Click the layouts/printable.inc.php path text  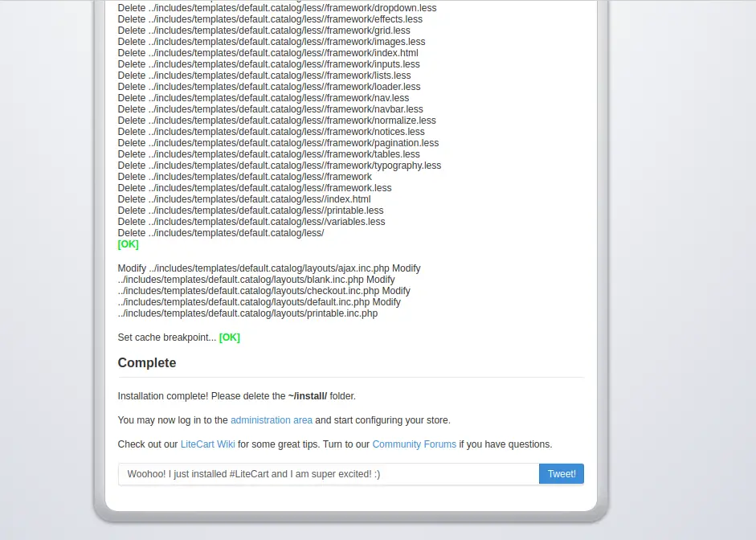(247, 313)
